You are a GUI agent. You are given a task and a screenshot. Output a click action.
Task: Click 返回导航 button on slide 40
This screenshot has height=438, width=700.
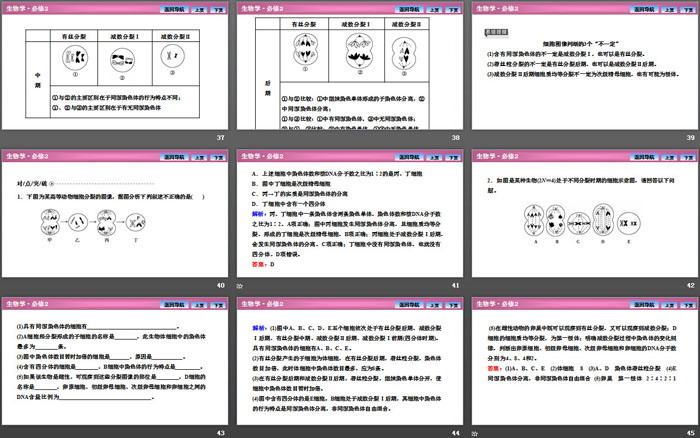coord(174,157)
